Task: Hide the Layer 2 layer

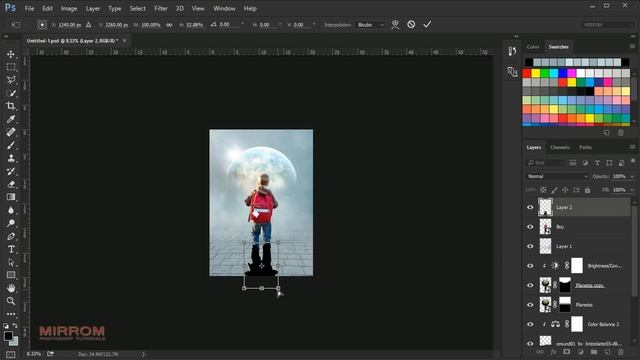Action: (530, 207)
